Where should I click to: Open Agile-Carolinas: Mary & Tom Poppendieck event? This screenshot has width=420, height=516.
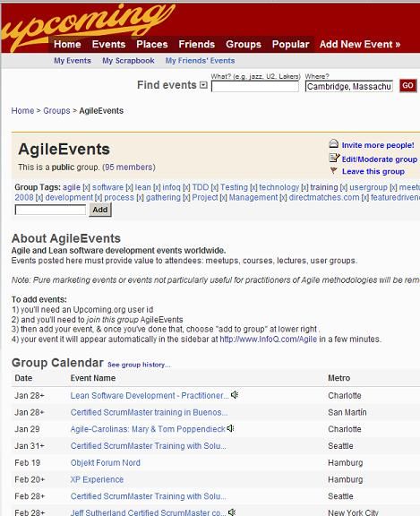(x=148, y=429)
